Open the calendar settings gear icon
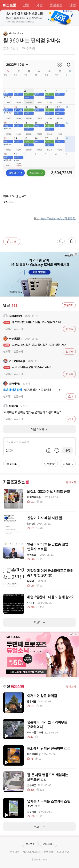The width and height of the screenshot is (79, 868). tap(69, 64)
